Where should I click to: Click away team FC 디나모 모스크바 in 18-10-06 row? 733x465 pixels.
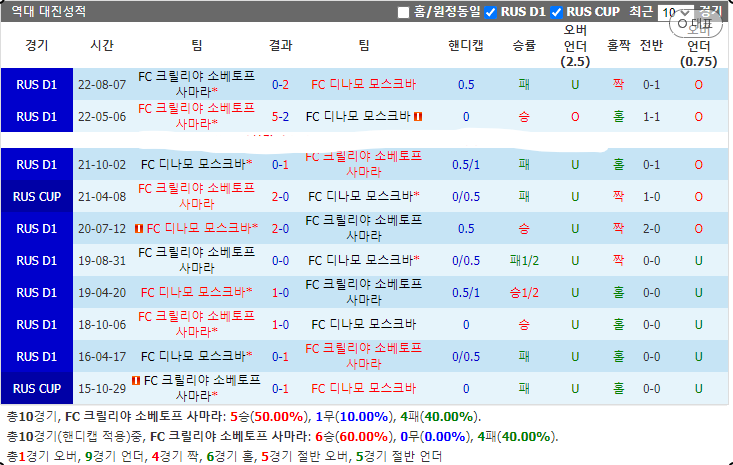click(x=364, y=324)
